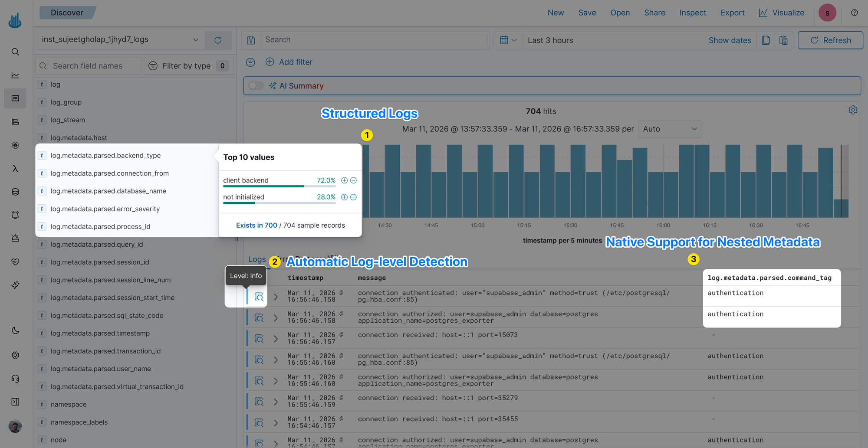Image resolution: width=868 pixels, height=448 pixels.
Task: Filter for 'client backend' value plus icon
Action: pos(344,180)
